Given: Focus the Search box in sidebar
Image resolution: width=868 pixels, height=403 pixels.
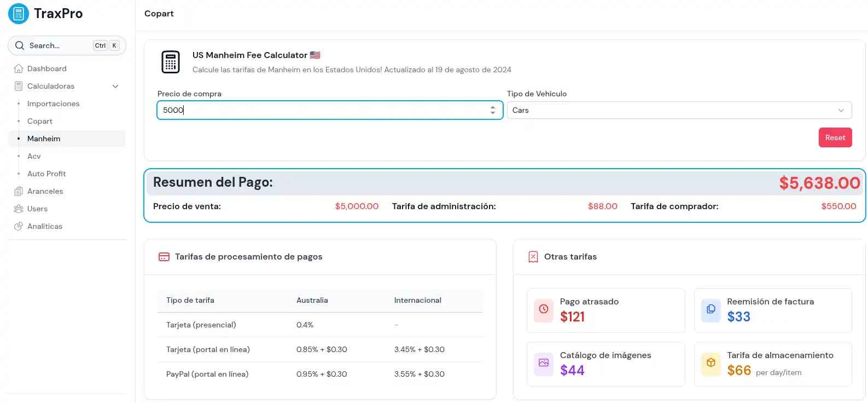Looking at the screenshot, I should [x=67, y=45].
